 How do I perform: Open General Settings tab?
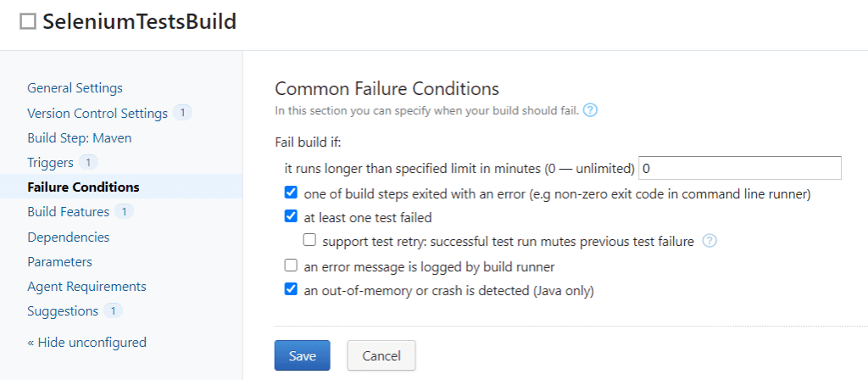point(75,88)
